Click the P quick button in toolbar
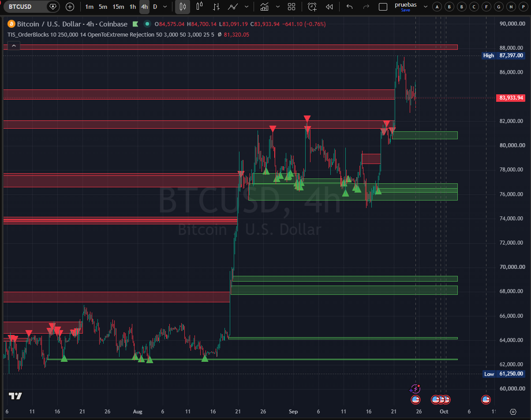Screen dimensions: 531x420 (523, 7)
